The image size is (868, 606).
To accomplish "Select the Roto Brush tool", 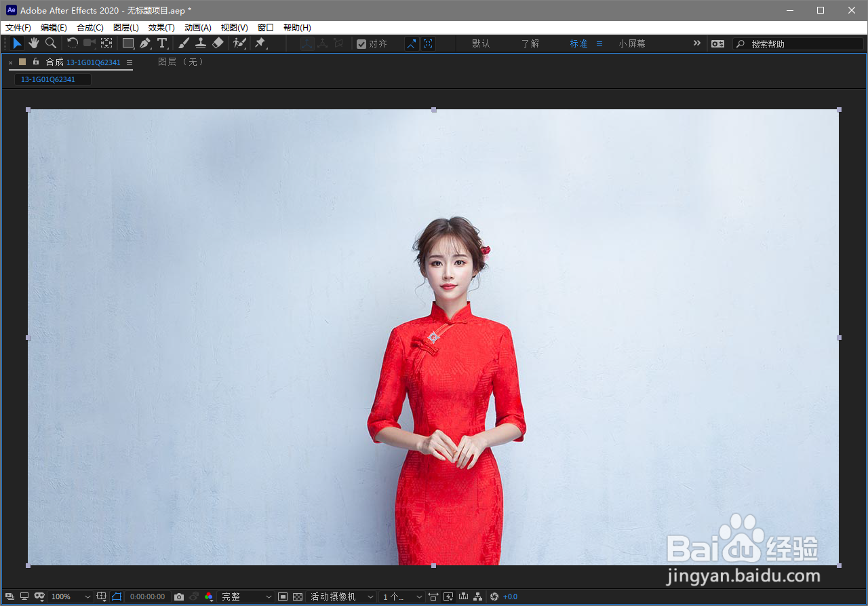I will tap(239, 43).
